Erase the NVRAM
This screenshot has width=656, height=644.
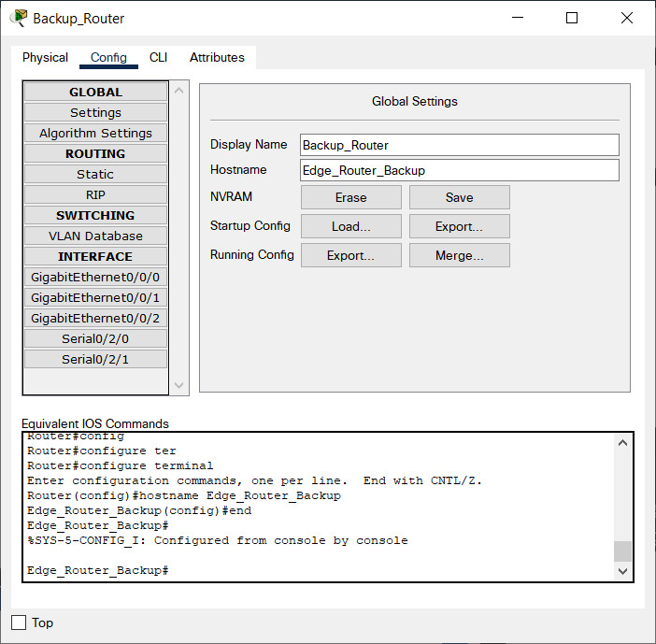point(350,197)
